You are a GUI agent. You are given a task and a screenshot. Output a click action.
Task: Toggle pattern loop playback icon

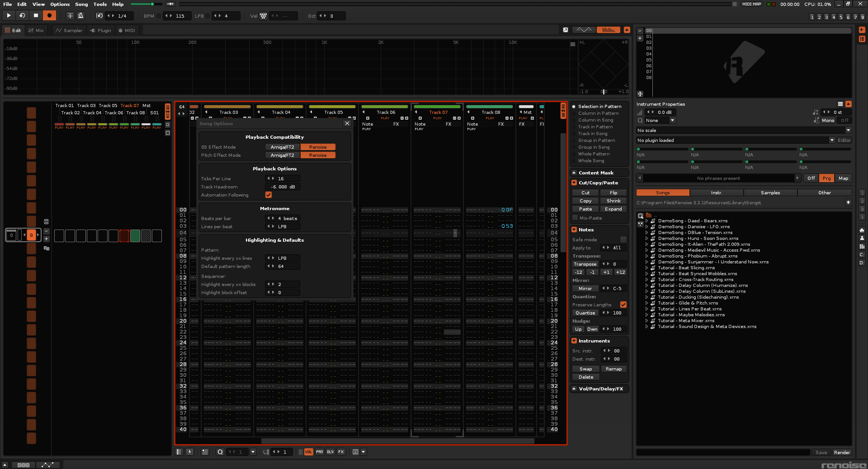click(x=22, y=16)
